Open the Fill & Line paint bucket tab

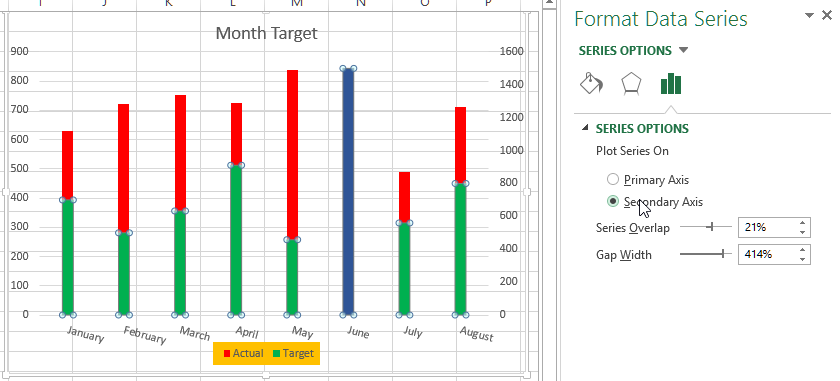[591, 84]
